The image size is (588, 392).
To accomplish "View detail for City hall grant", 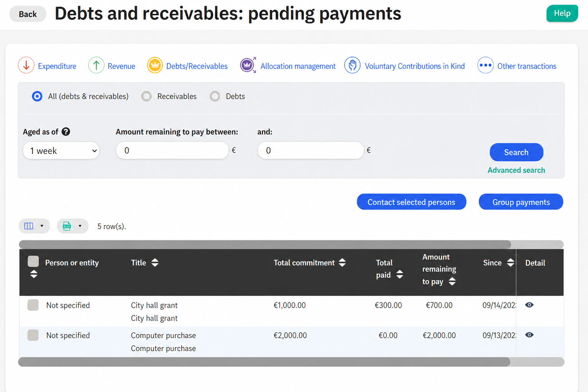I will tap(529, 305).
